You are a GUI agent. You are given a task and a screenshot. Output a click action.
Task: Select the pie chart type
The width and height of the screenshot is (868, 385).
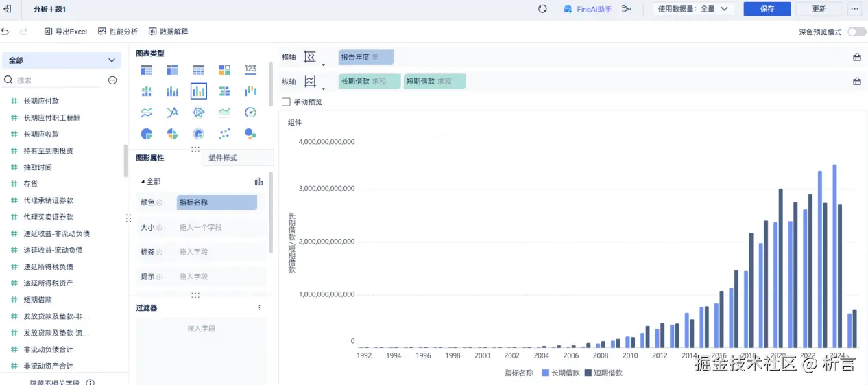[146, 134]
